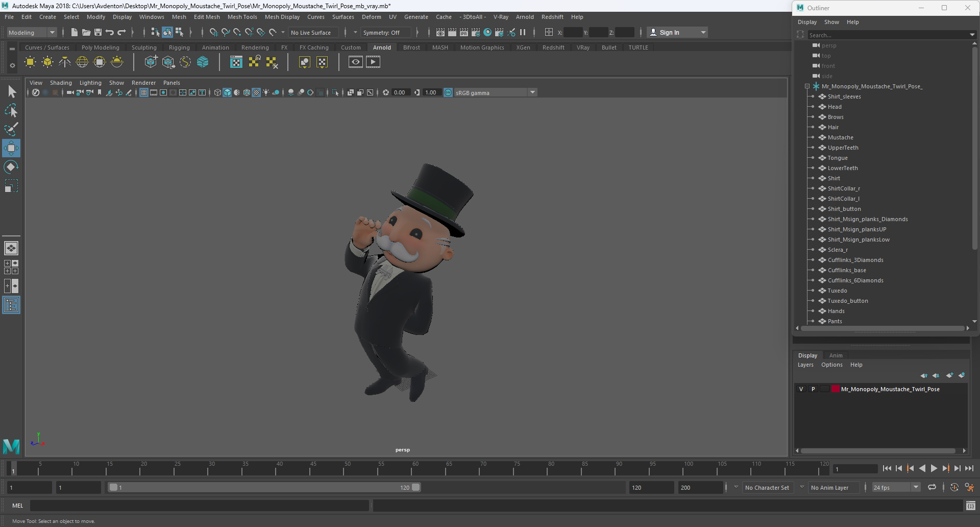
Task: Toggle use all lights in viewport
Action: coord(266,92)
